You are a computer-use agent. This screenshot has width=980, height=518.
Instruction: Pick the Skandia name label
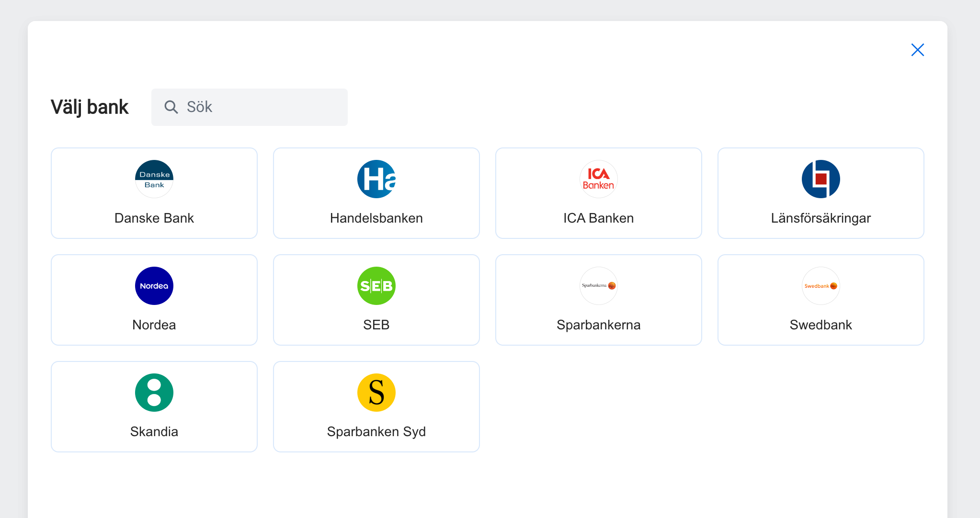(x=154, y=432)
